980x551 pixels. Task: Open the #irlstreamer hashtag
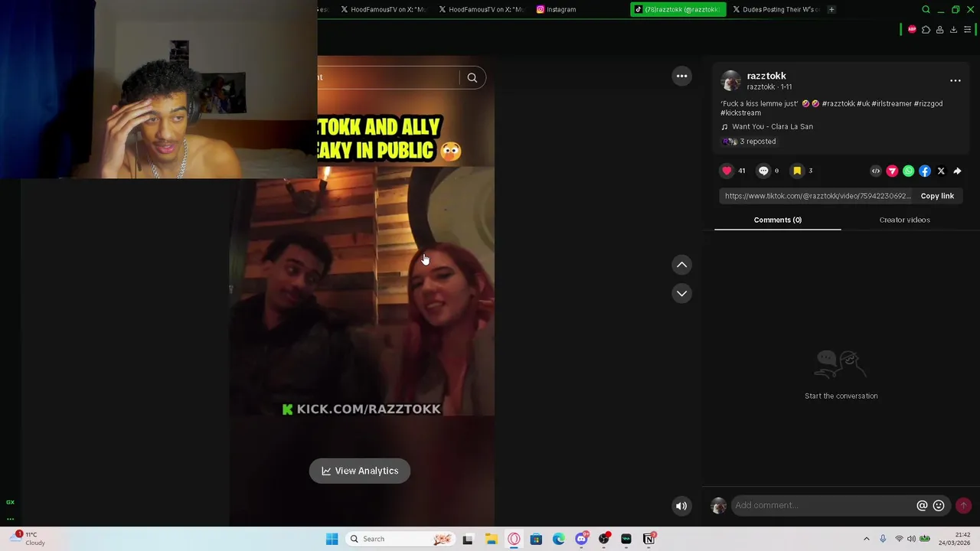click(891, 103)
